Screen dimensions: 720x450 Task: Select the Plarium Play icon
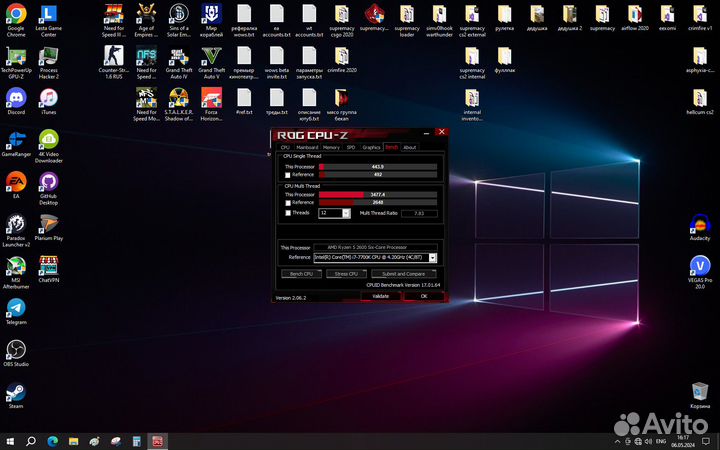49,228
